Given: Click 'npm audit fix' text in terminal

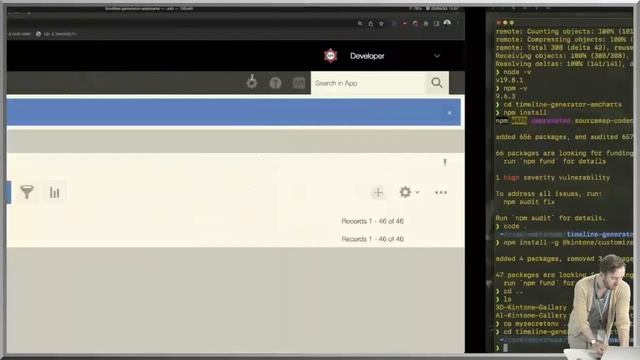Looking at the screenshot, I should [x=529, y=202].
